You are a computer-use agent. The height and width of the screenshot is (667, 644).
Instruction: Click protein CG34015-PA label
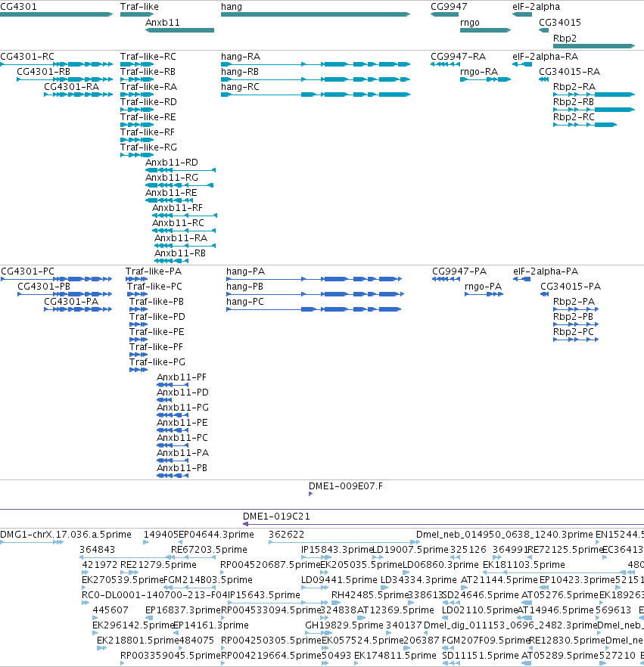tap(571, 287)
